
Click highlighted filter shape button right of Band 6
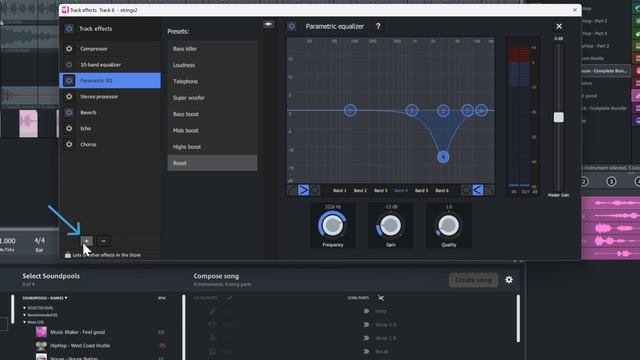(x=478, y=190)
